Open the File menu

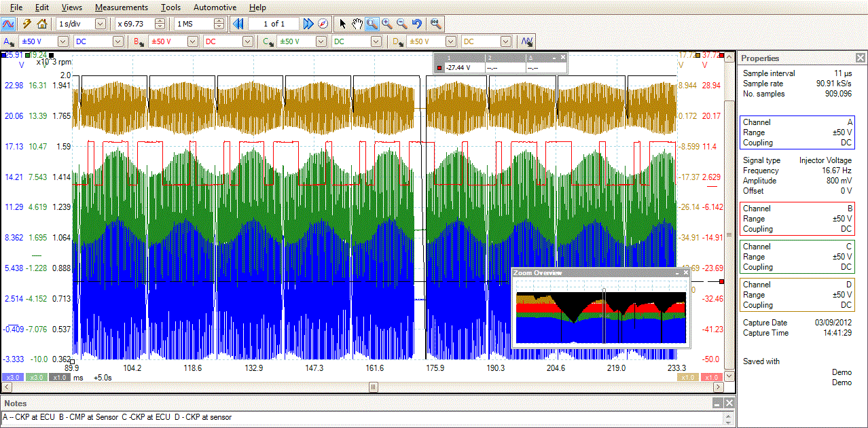click(x=16, y=7)
